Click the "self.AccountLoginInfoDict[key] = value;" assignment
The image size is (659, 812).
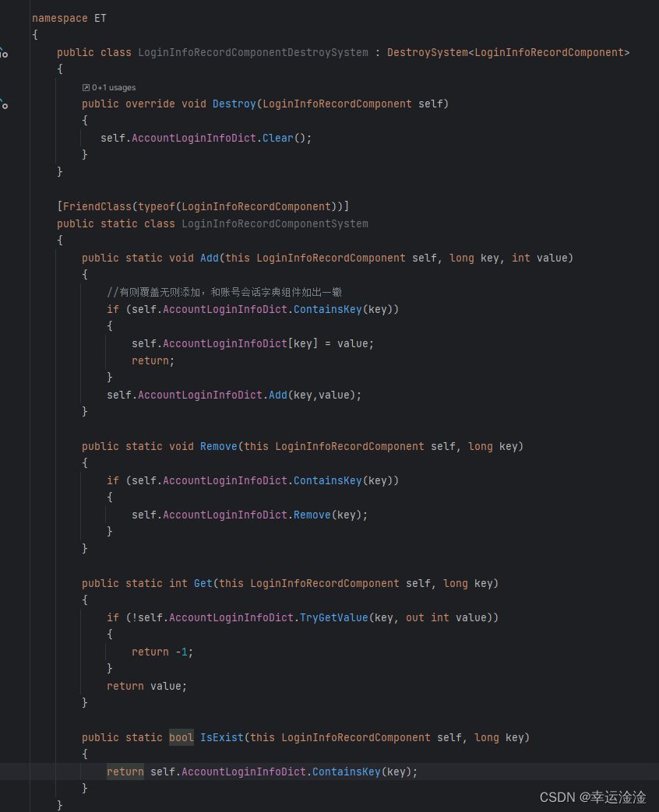tap(253, 343)
